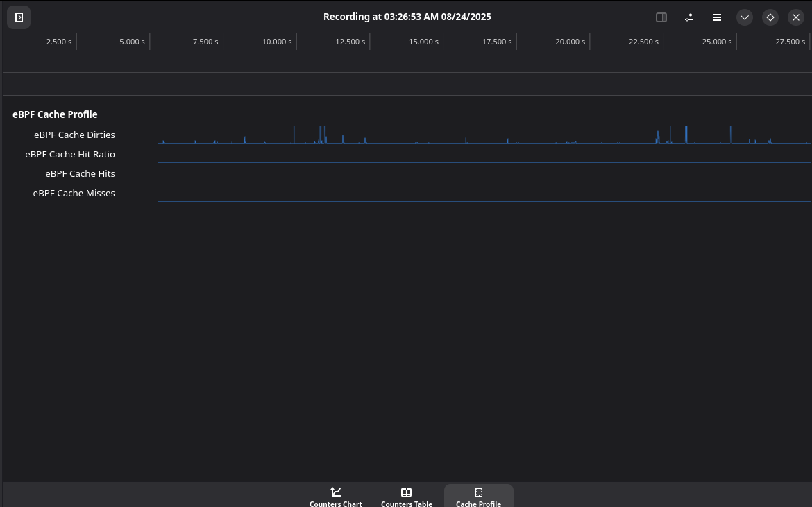812x507 pixels.
Task: Click the 5.000 s timeline marker
Action: [x=132, y=42]
